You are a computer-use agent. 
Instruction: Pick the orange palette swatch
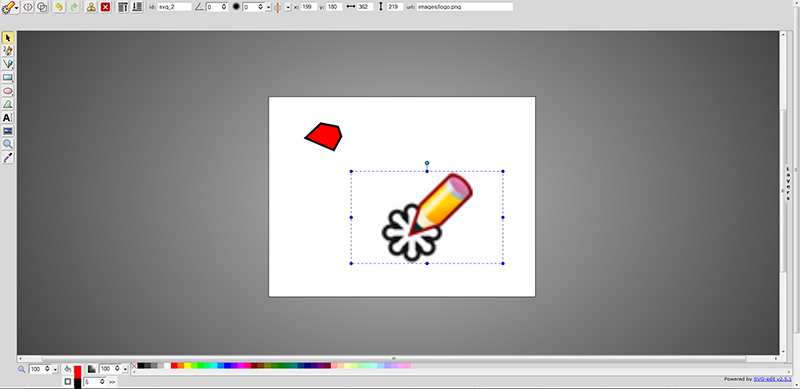tap(181, 366)
